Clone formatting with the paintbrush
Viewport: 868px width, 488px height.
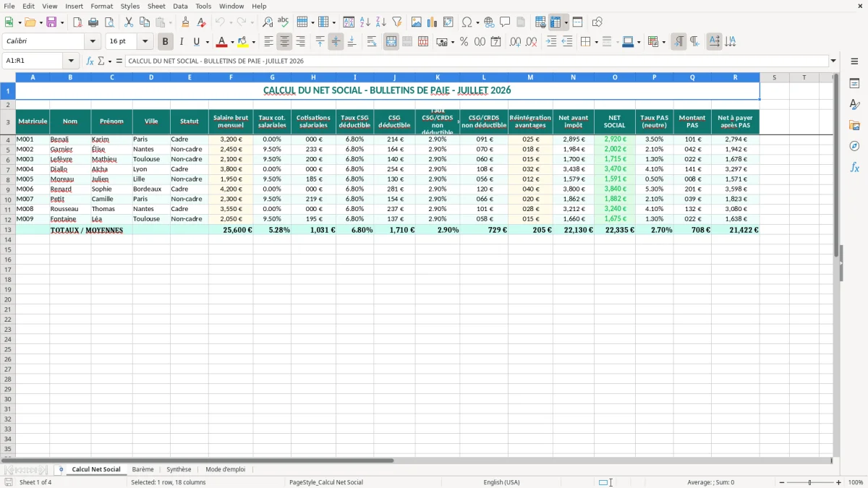185,22
